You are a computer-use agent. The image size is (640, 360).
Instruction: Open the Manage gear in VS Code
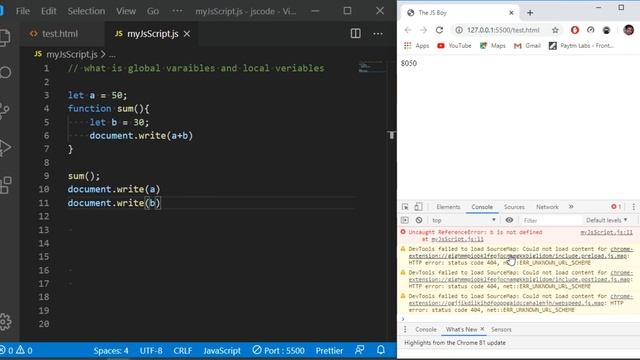click(5, 322)
